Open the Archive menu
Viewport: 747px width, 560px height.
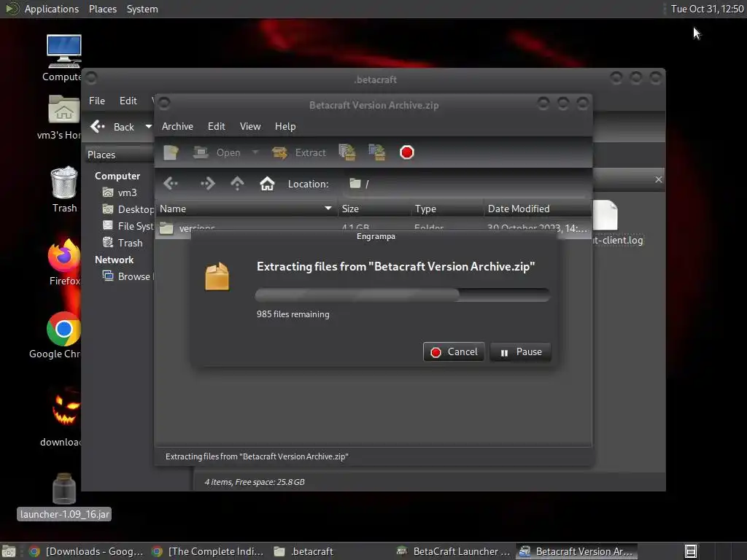click(x=177, y=126)
